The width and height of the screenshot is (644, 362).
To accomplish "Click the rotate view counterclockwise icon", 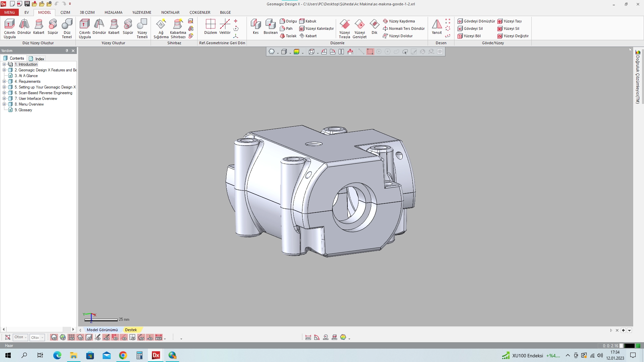I will tap(324, 52).
